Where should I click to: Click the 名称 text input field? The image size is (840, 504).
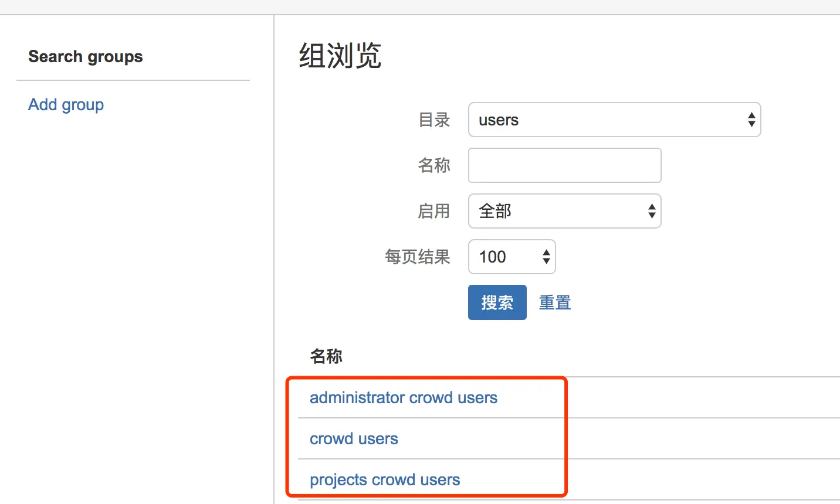pyautogui.click(x=564, y=165)
